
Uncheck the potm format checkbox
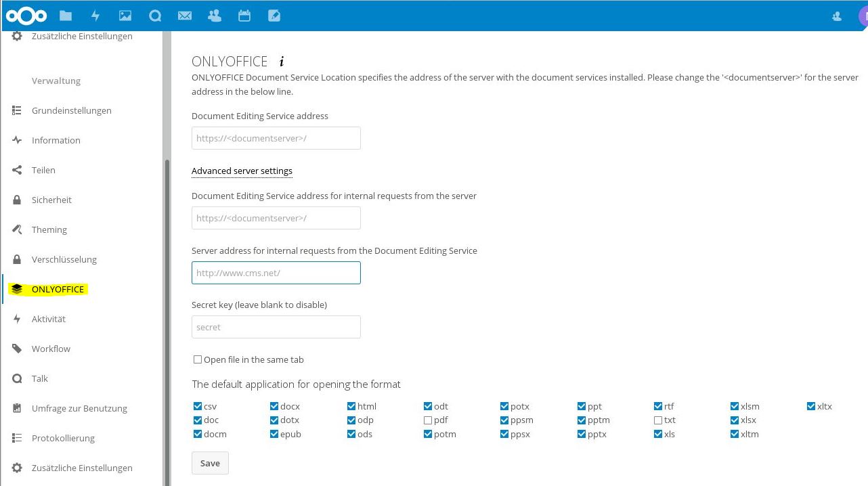(428, 434)
